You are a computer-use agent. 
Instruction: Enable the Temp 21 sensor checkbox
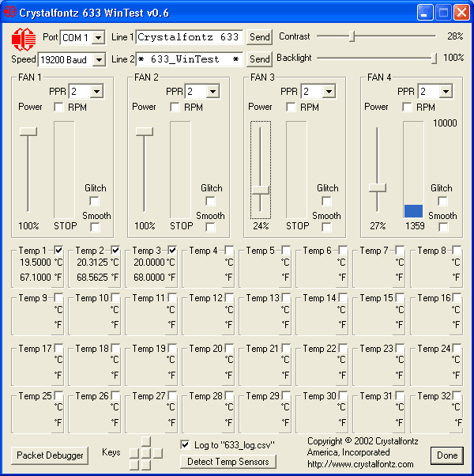[286, 348]
